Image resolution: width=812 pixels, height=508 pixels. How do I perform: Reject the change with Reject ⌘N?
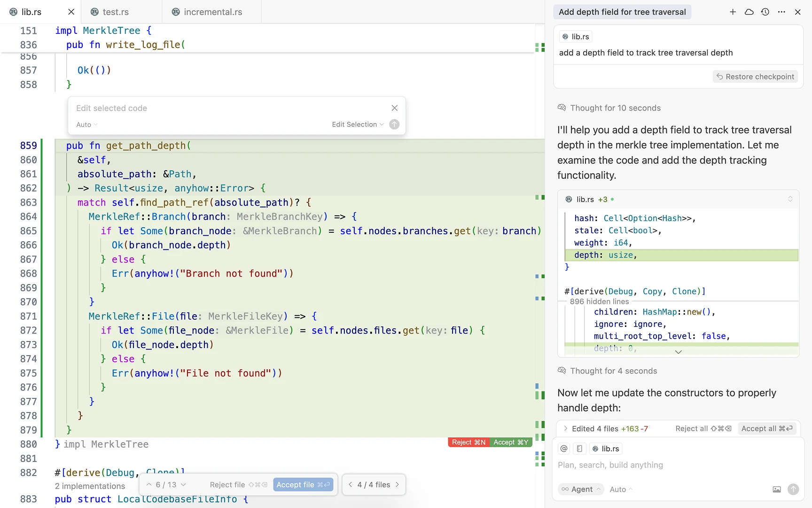click(468, 442)
